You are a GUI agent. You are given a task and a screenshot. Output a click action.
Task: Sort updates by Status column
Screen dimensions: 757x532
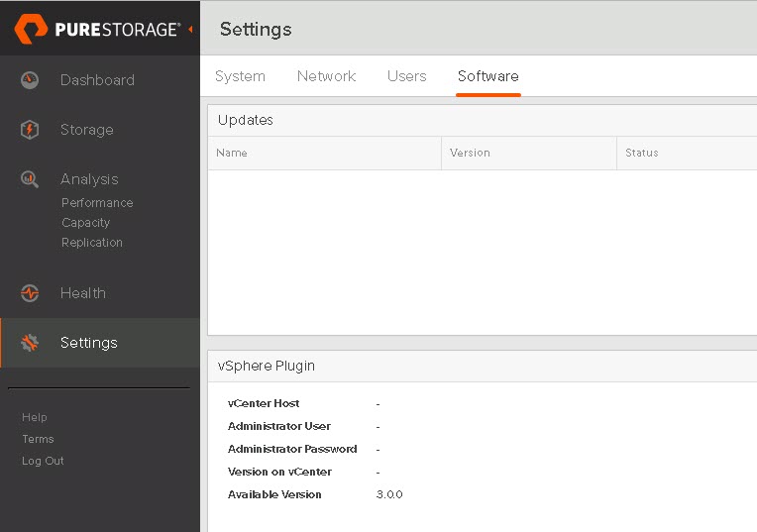(x=687, y=153)
